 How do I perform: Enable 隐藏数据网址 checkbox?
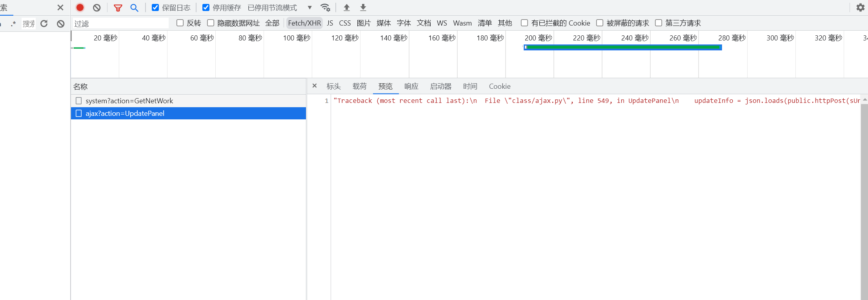point(211,23)
